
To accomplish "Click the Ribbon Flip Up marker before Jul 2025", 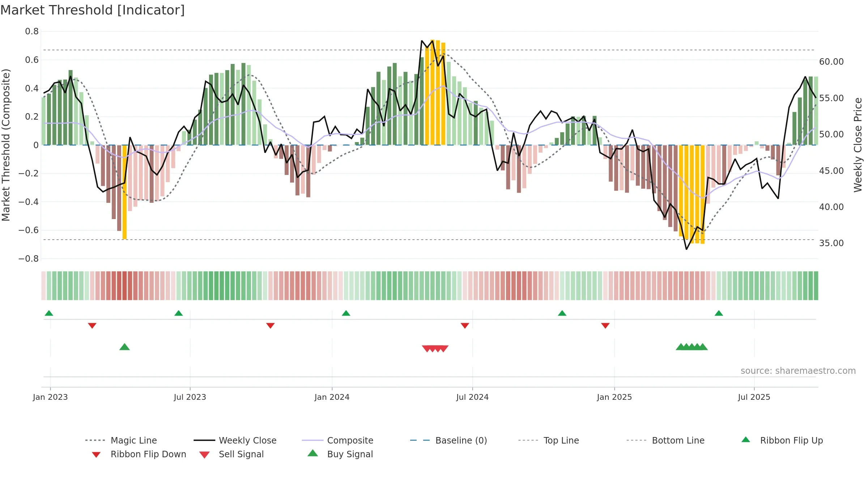I will [x=719, y=313].
